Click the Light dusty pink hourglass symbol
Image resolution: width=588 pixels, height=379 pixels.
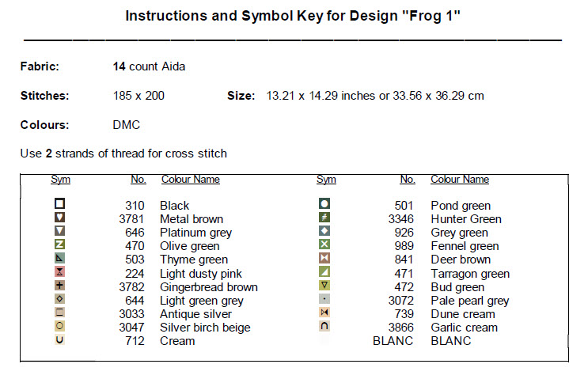59,271
